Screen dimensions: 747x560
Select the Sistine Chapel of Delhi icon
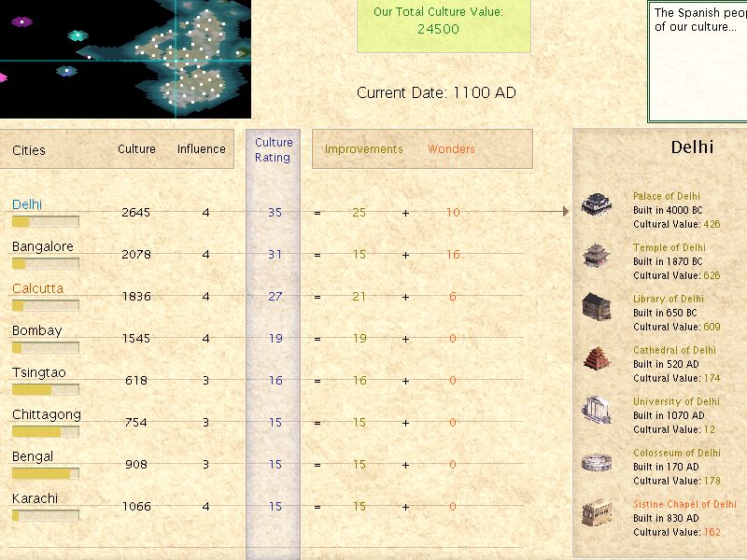pyautogui.click(x=597, y=512)
